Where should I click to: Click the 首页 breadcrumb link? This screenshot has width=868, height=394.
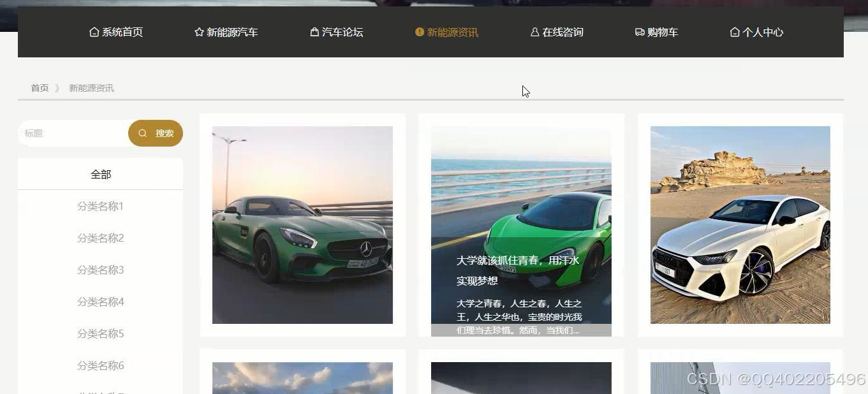click(x=40, y=88)
